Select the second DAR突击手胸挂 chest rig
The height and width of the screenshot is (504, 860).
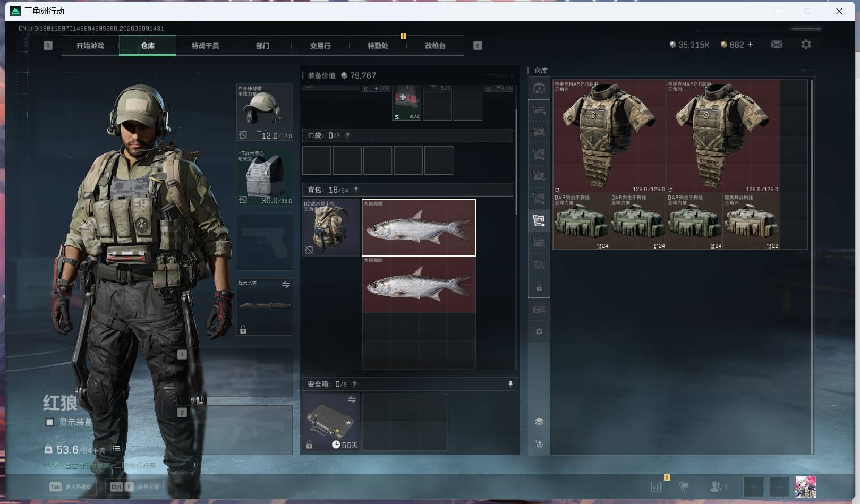pos(637,221)
